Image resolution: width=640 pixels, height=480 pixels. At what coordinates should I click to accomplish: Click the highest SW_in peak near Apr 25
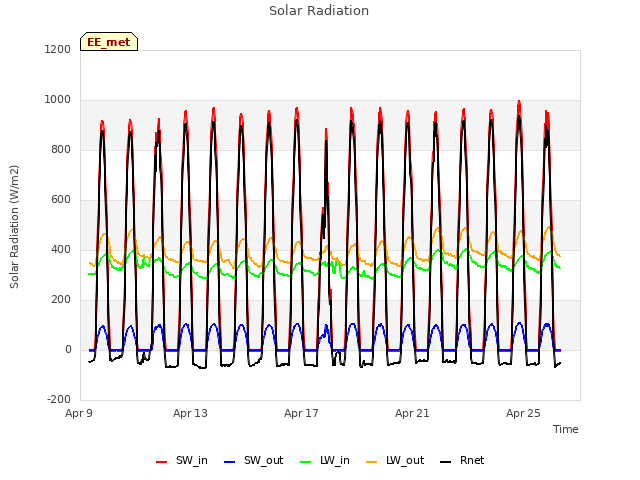point(519,102)
